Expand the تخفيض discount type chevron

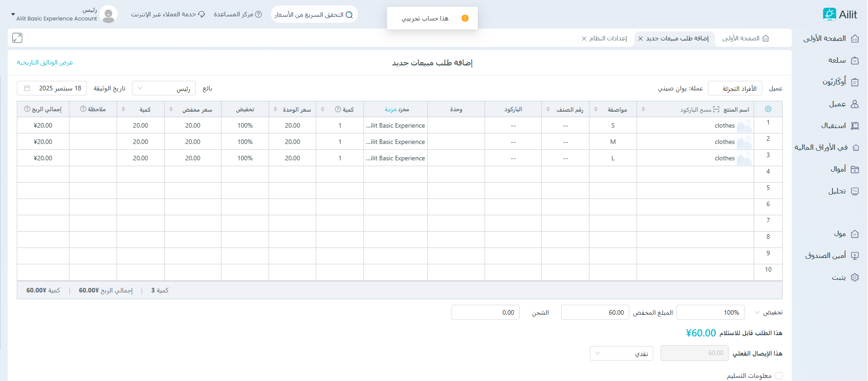(x=757, y=312)
